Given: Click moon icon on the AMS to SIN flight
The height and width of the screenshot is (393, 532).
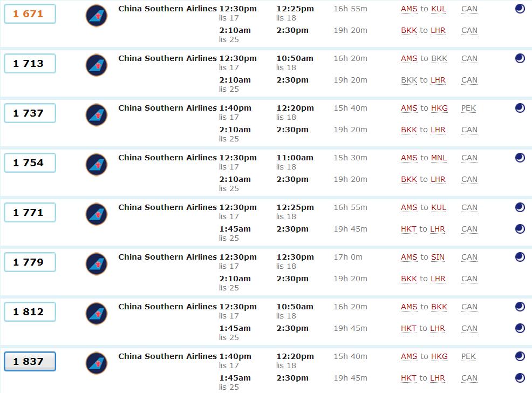Looking at the screenshot, I should pyautogui.click(x=520, y=257).
